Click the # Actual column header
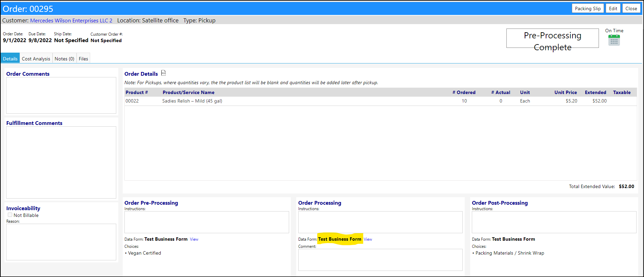 pyautogui.click(x=501, y=92)
